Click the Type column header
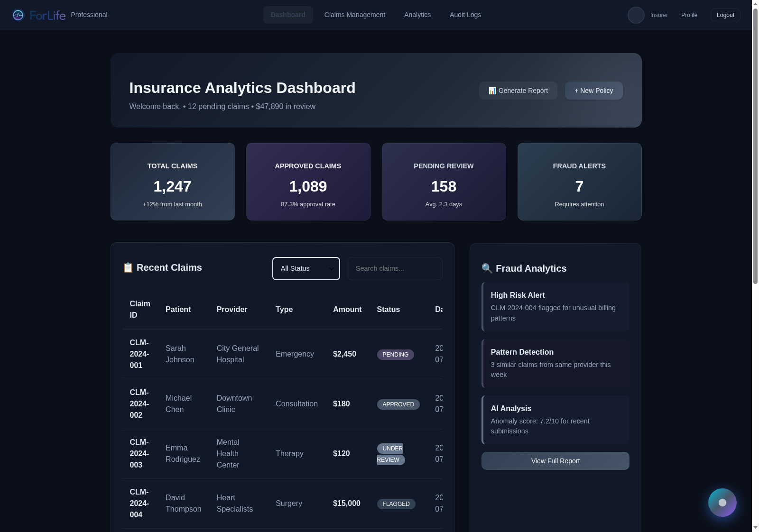 284,309
